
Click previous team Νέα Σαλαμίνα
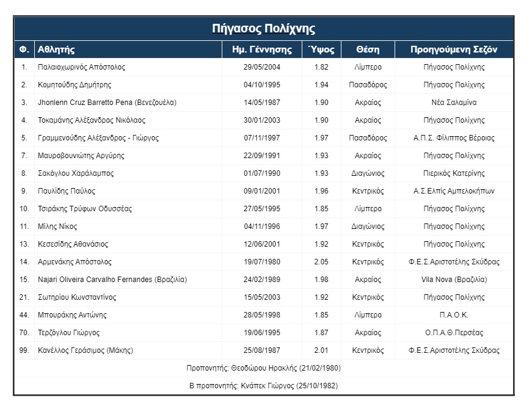[454, 103]
